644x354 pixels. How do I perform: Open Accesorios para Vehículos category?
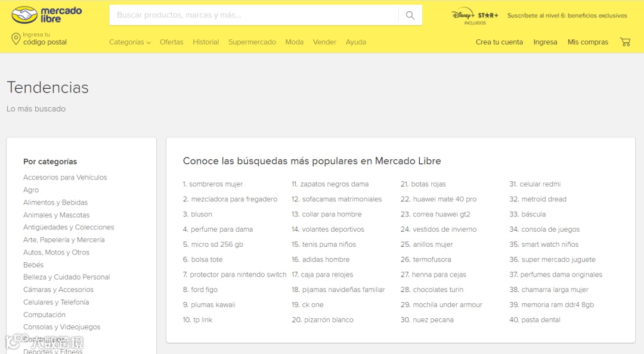click(65, 178)
